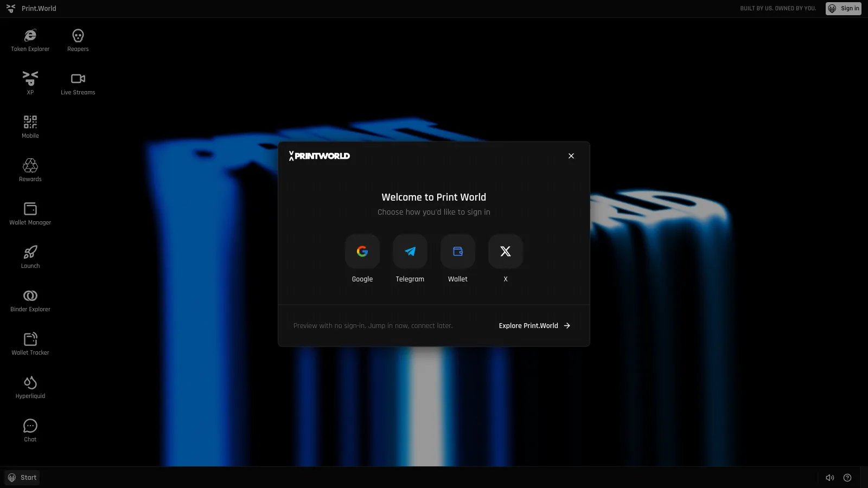Open the Start menu
The height and width of the screenshot is (488, 868).
tap(22, 478)
